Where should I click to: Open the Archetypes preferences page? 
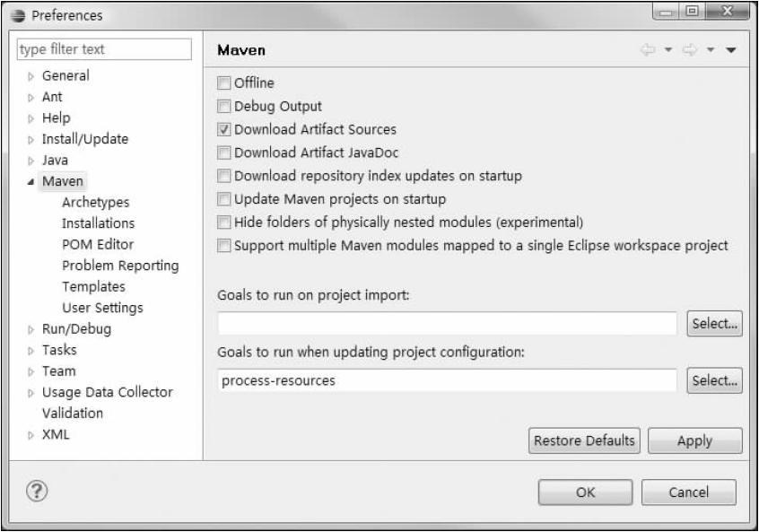click(x=95, y=203)
